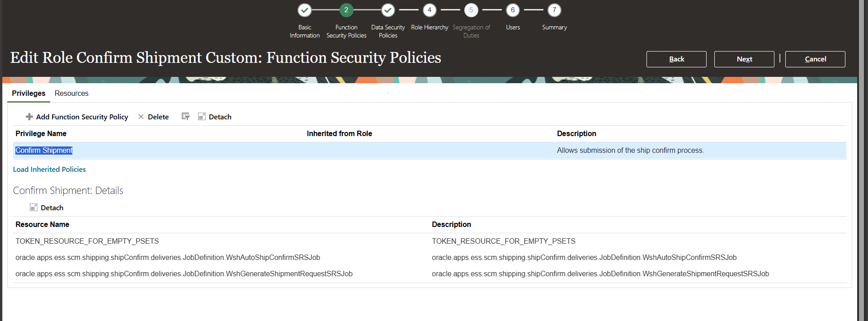Select TOKEN_RESOURCE_FOR_EMPTY_PSETS description cell
Image resolution: width=868 pixels, height=321 pixels.
(503, 241)
